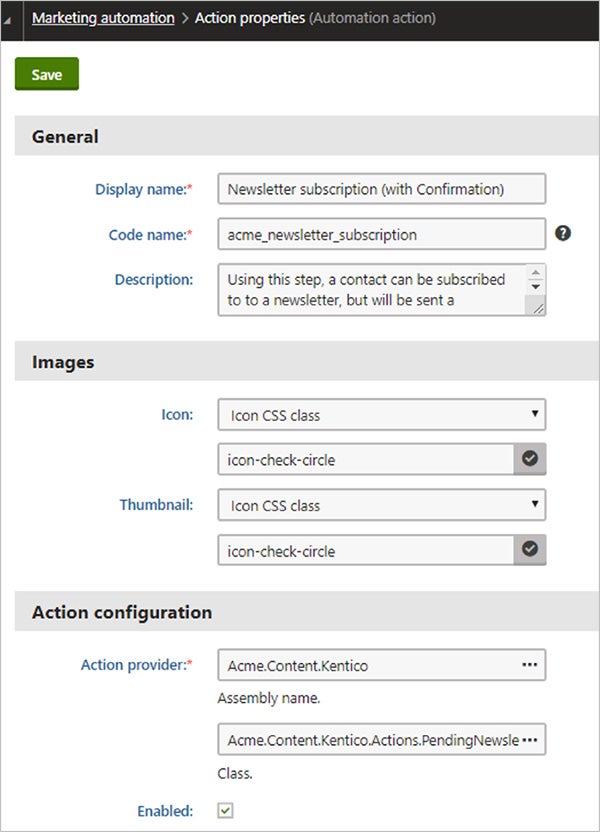Collapse the breadcrumb panel using the corner arrow
The image size is (600, 832).
pyautogui.click(x=7, y=17)
